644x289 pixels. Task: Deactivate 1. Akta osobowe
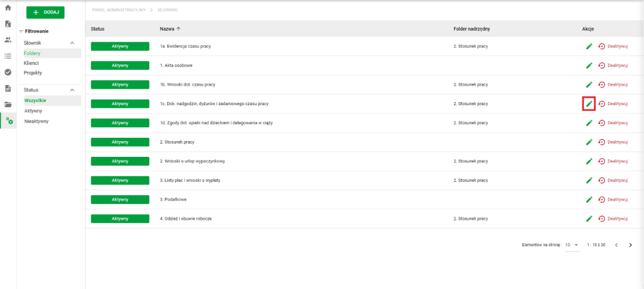point(613,65)
